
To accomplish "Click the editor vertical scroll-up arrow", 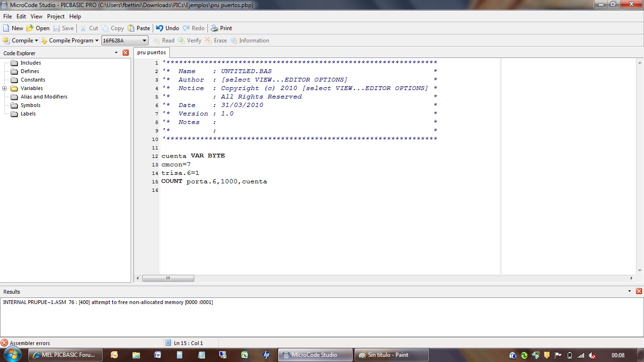I will [640, 62].
